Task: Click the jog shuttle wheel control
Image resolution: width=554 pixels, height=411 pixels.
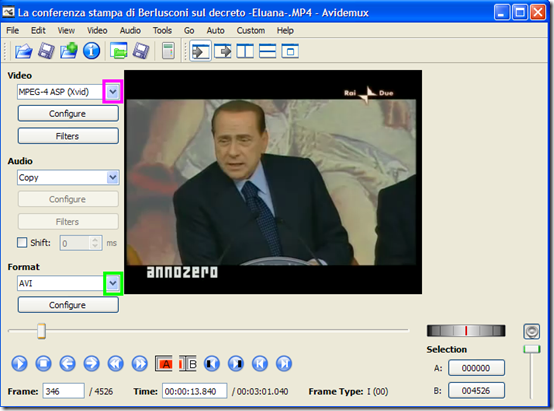Action: 466,331
